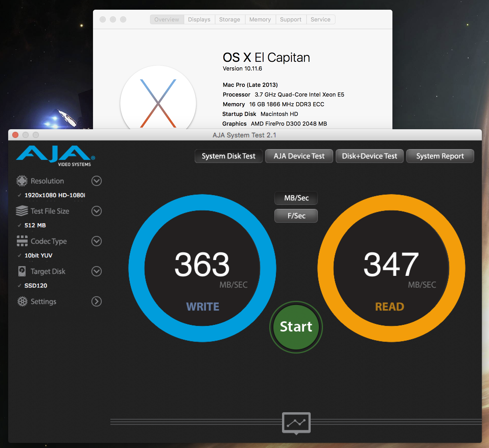Expand the Codec Type dropdown arrow
The width and height of the screenshot is (489, 448).
pyautogui.click(x=97, y=241)
